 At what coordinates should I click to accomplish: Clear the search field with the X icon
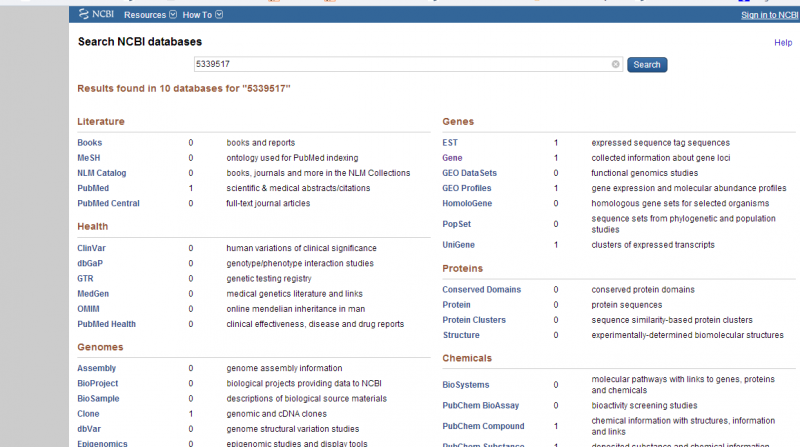[x=615, y=64]
